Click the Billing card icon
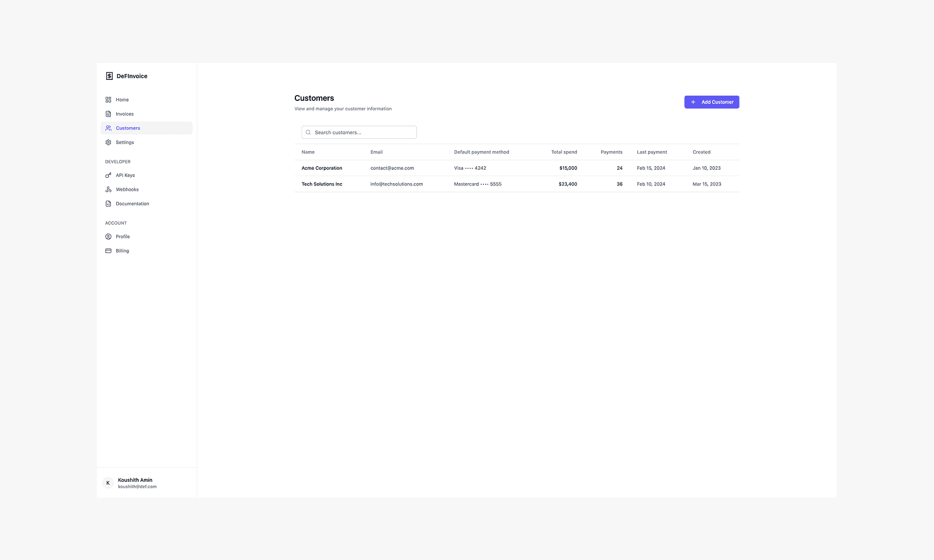This screenshot has width=934, height=560. coord(109,250)
